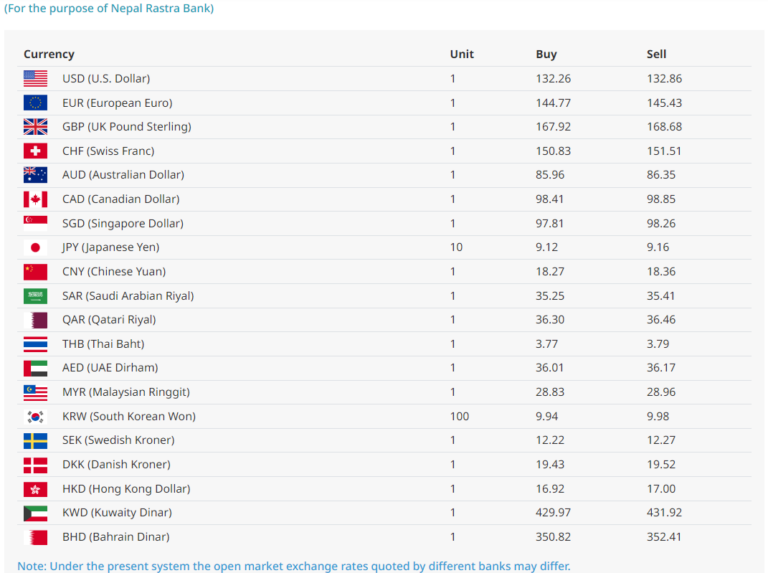Click the Swedish flag icon
The width and height of the screenshot is (768, 573).
pyautogui.click(x=35, y=440)
